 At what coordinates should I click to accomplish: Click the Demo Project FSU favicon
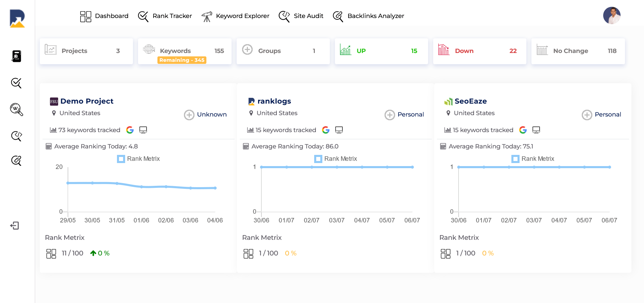pyautogui.click(x=54, y=101)
